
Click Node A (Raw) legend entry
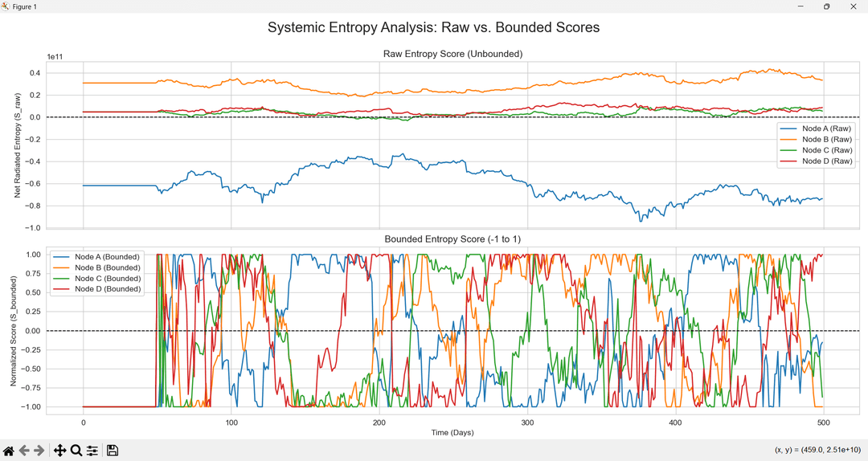click(827, 129)
